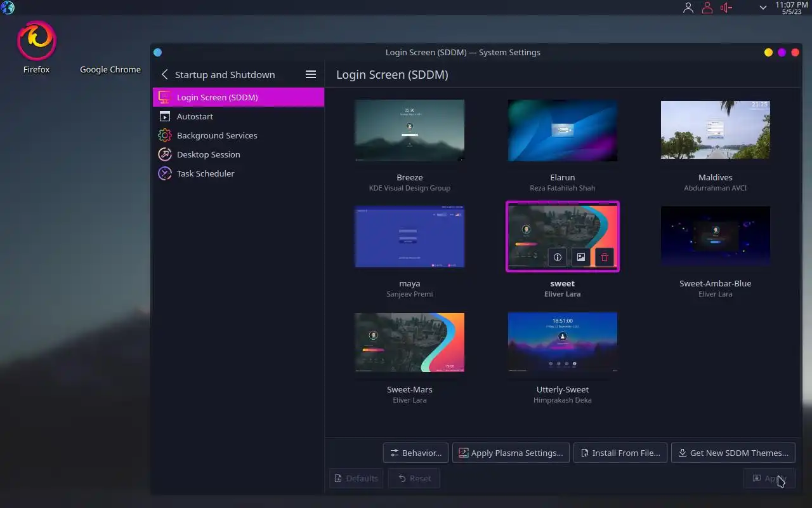Click the Apply button
812x508 pixels.
click(x=769, y=478)
